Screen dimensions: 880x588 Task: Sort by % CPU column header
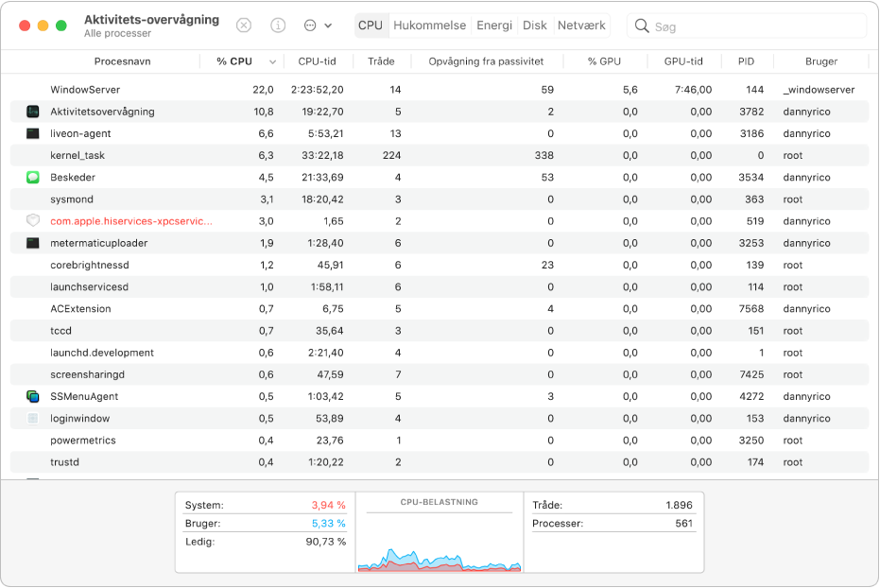[234, 61]
